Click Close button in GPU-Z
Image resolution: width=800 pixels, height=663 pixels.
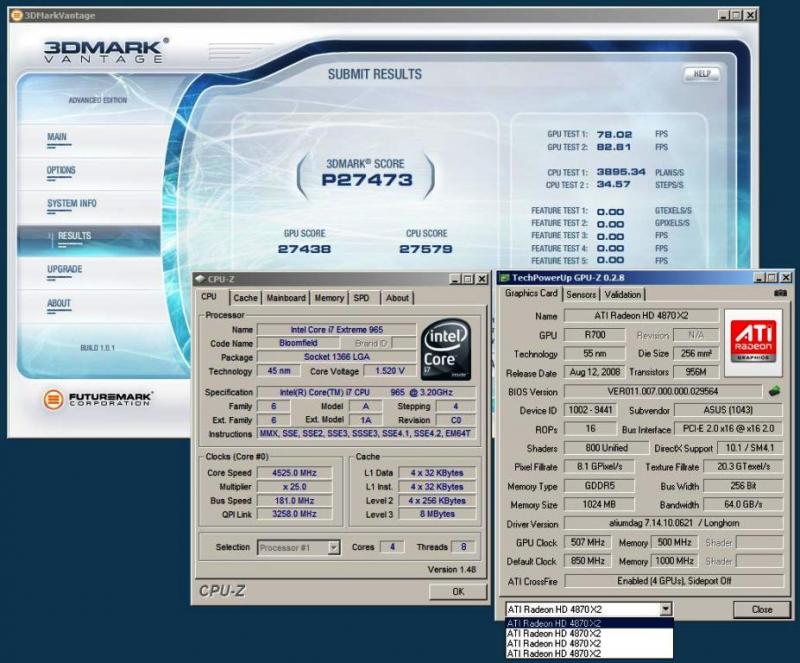[x=762, y=609]
